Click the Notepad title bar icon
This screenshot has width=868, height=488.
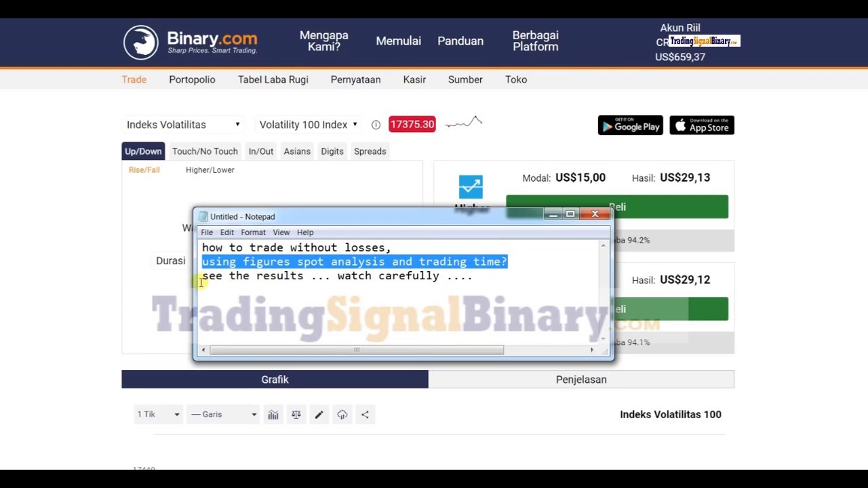point(203,217)
